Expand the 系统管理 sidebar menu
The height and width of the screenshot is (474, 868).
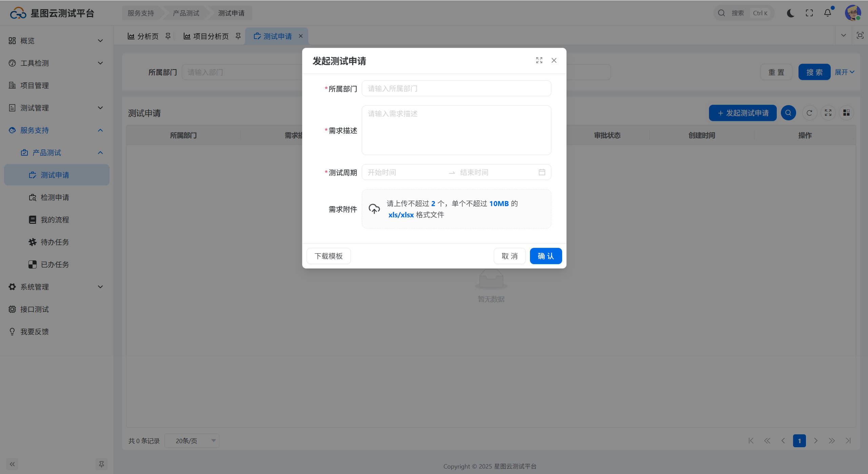(56, 287)
